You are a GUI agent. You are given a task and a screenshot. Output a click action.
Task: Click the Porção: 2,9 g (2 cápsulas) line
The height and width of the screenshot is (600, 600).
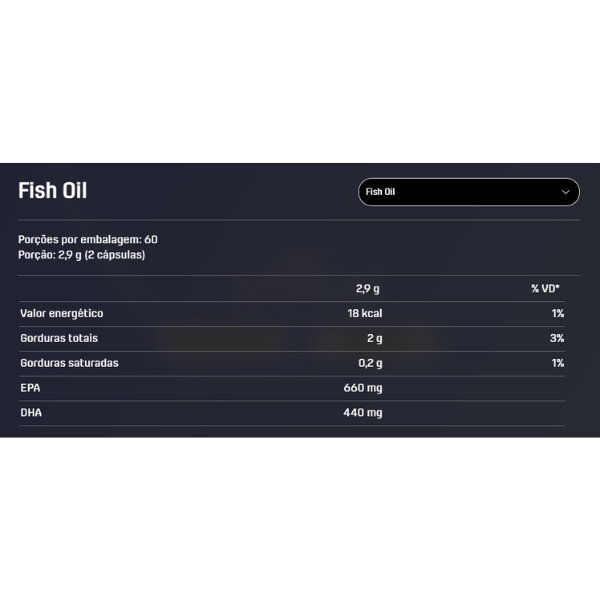click(x=82, y=255)
